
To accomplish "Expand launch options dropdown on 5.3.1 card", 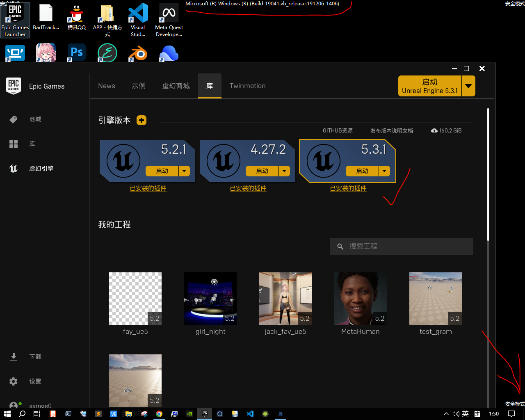I will pyautogui.click(x=384, y=171).
